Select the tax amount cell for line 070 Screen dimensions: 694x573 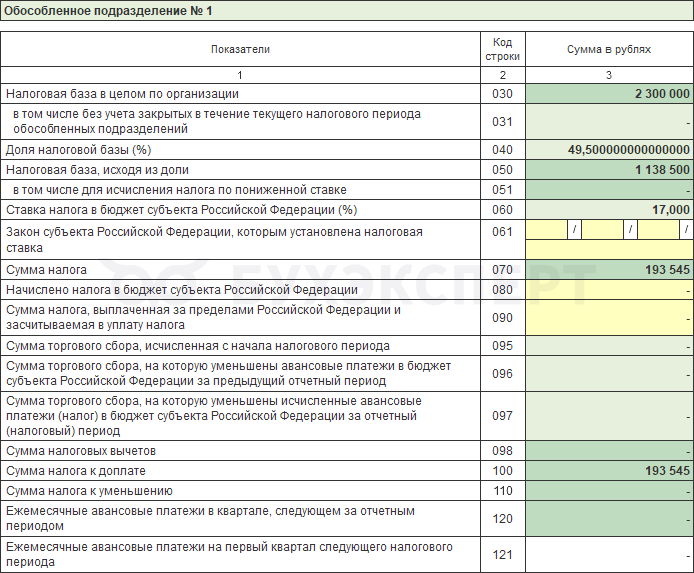click(609, 270)
